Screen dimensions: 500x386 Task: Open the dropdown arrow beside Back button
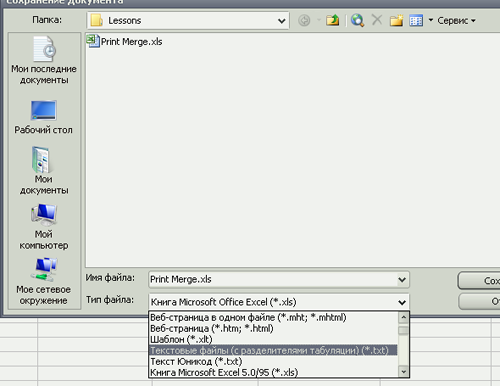[319, 20]
